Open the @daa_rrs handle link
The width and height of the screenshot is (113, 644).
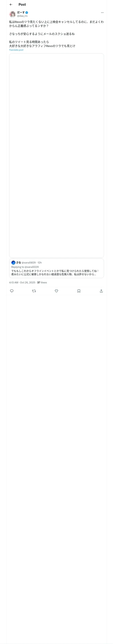click(22, 16)
